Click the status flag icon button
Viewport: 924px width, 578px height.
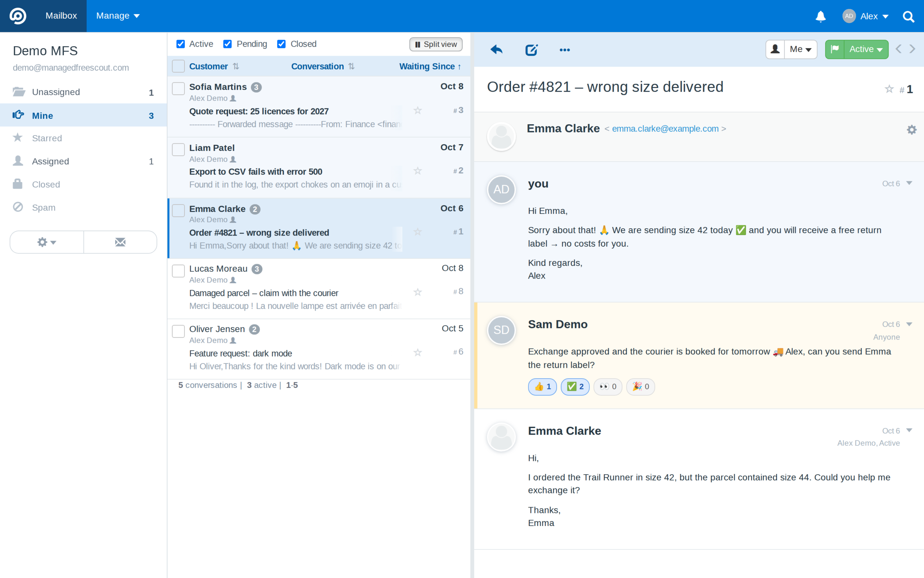(x=834, y=49)
